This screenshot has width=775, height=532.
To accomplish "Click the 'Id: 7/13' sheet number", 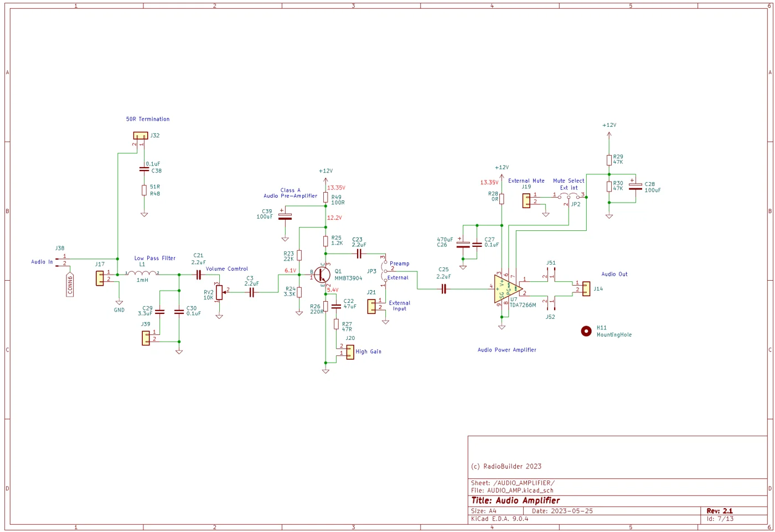I will (x=720, y=519).
